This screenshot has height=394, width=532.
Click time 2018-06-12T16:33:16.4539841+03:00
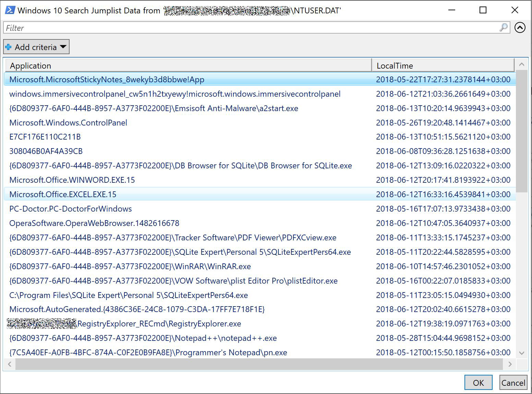click(x=443, y=194)
